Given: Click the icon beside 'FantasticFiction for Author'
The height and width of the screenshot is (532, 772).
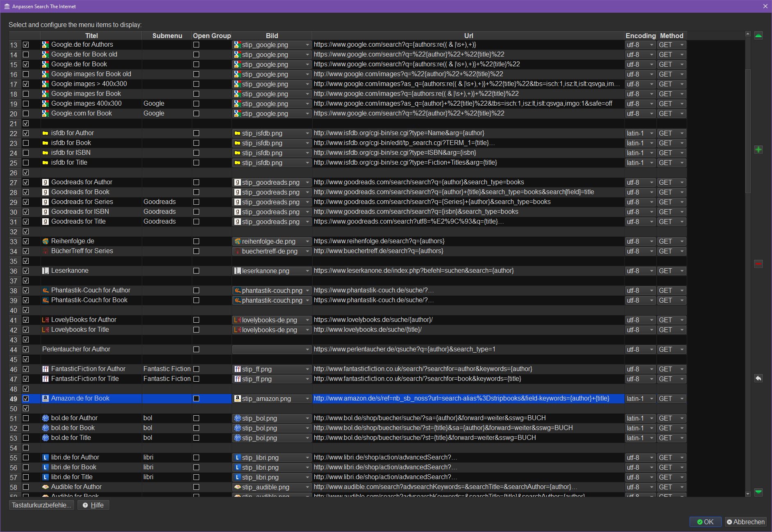Looking at the screenshot, I should [x=45, y=369].
